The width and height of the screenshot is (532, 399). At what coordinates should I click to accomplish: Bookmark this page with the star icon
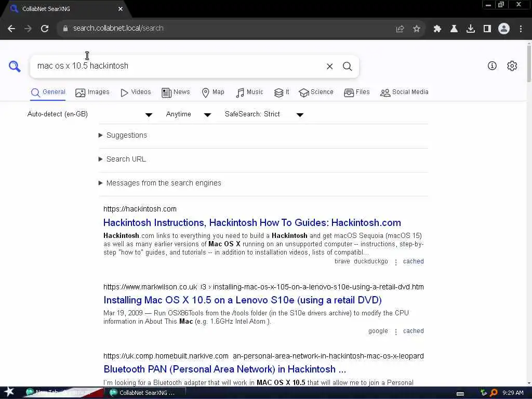[x=417, y=29]
